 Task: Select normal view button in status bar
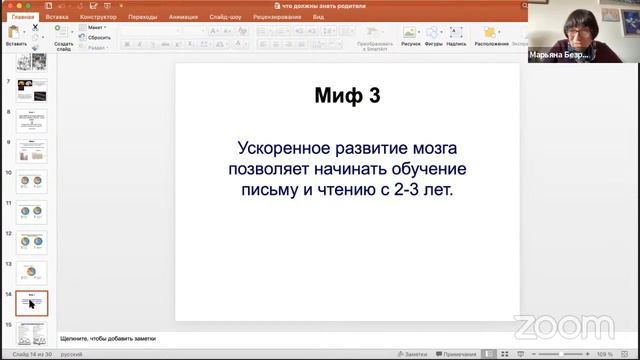pyautogui.click(x=489, y=354)
